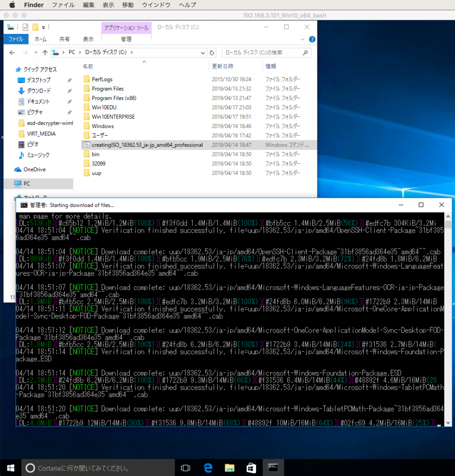Screen dimensions: 455x476
Task: Click the search magnifier icon
Action: 305,53
